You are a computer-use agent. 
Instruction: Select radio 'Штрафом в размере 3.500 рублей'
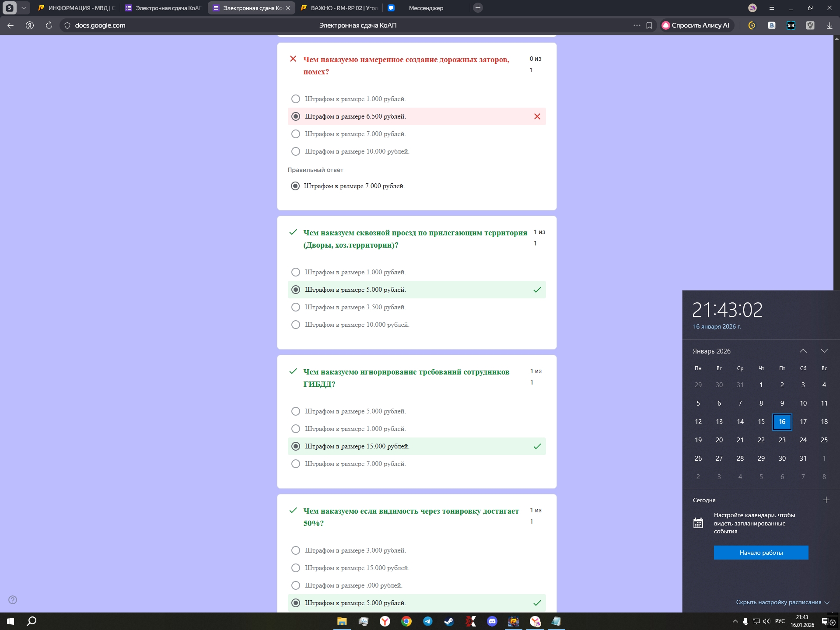coord(296,307)
